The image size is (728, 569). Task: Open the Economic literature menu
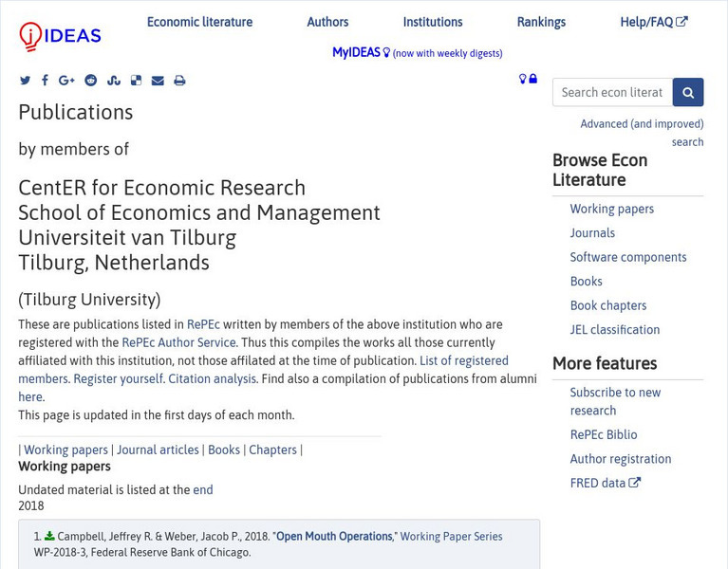click(x=199, y=22)
